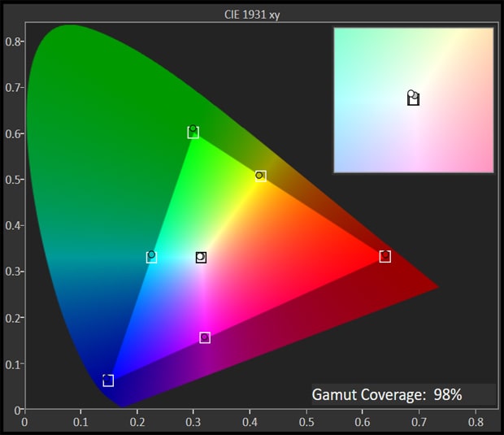Click the magenta secondary target marker
Screen dimensions: 504x435
[205, 337]
